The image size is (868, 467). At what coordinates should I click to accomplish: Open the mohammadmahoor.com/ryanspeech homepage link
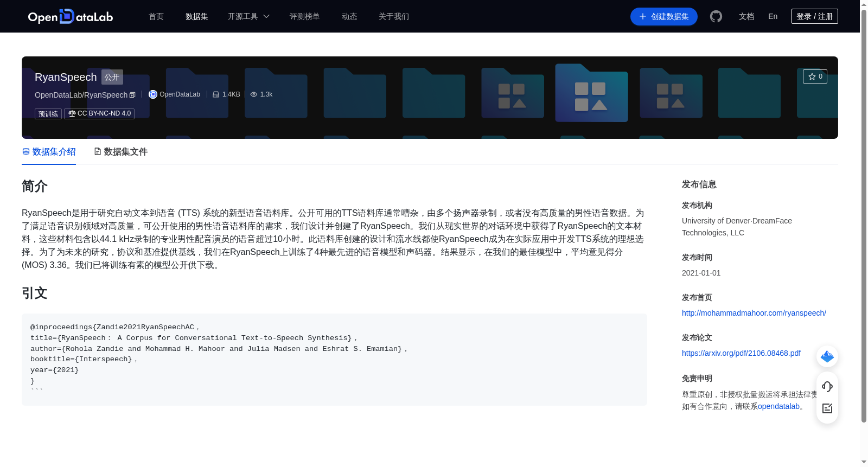click(x=754, y=313)
